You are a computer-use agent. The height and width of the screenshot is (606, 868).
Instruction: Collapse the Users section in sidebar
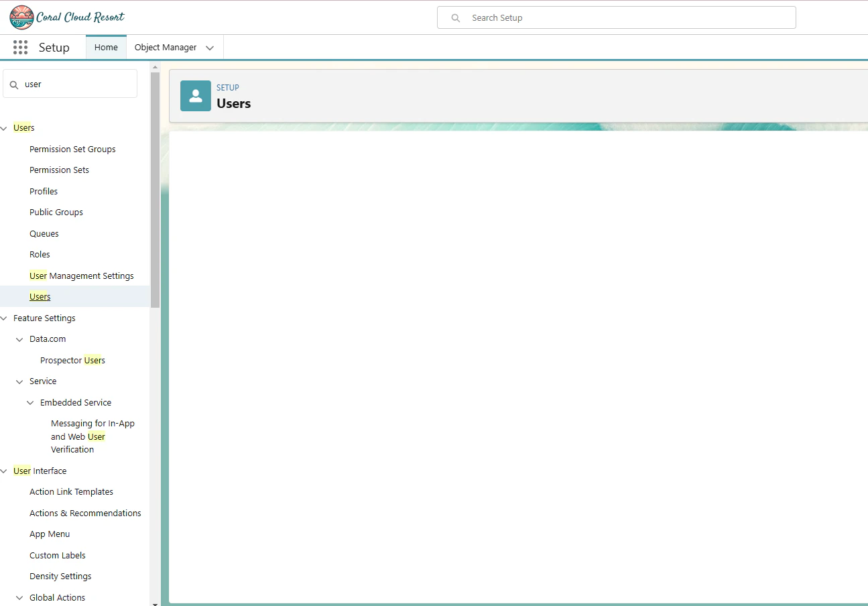(x=5, y=128)
